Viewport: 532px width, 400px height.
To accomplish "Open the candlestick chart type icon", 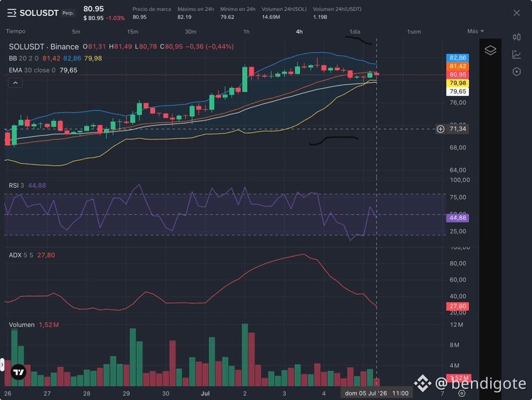I will click(x=517, y=37).
